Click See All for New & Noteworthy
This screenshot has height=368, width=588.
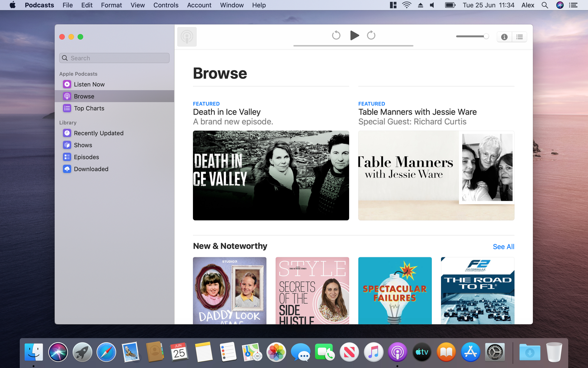click(503, 247)
